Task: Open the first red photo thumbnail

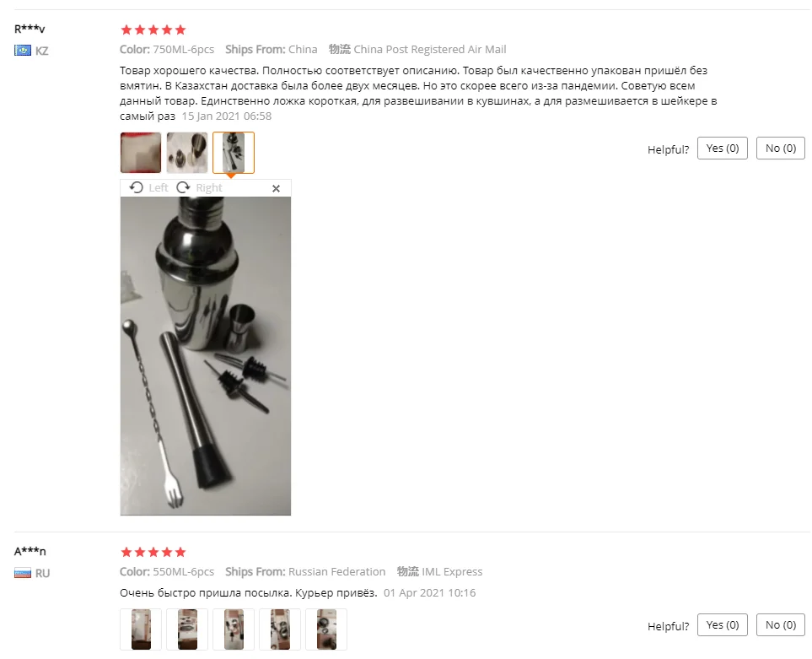Action: point(141,153)
